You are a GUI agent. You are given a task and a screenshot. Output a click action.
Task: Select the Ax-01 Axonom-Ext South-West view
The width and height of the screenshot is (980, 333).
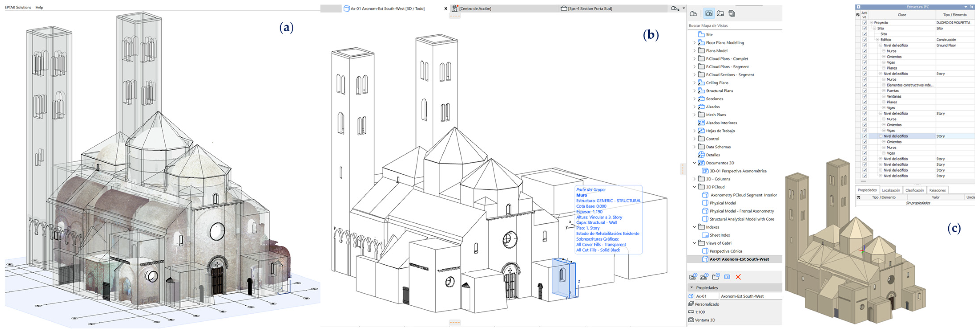pyautogui.click(x=739, y=259)
